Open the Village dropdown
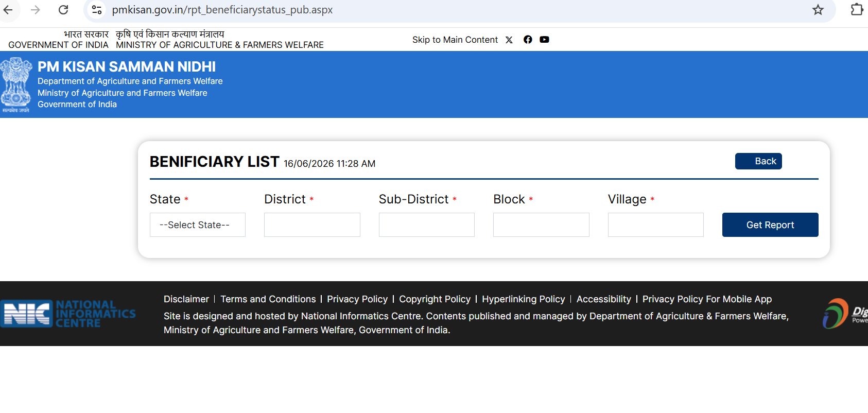868x413 pixels. 656,225
